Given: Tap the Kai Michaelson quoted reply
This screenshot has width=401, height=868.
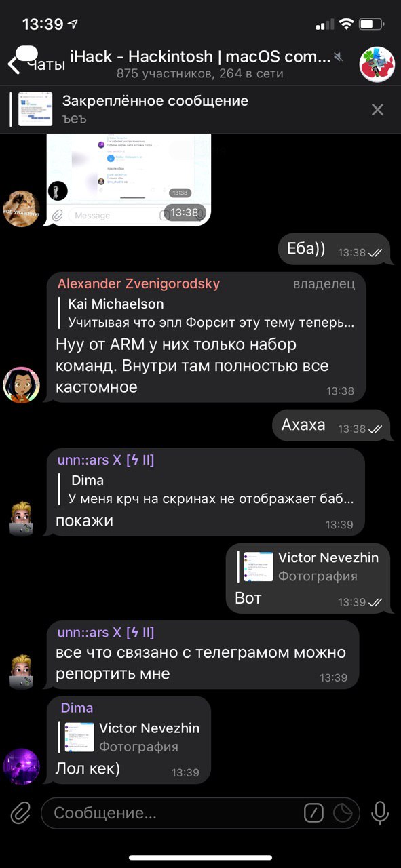Looking at the screenshot, I should 210,313.
